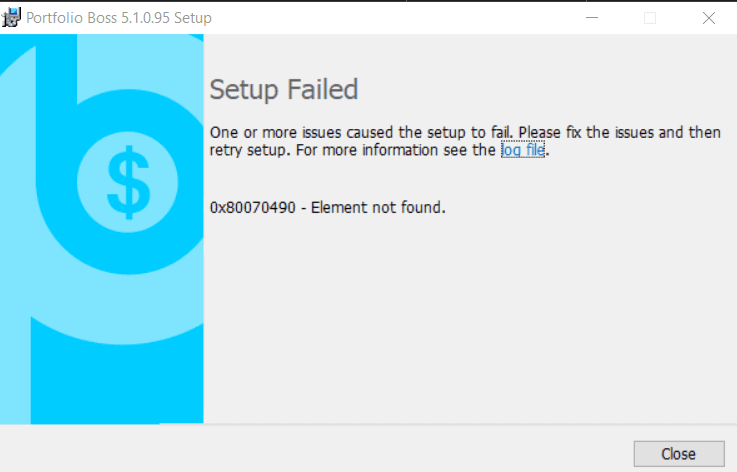This screenshot has height=472, width=737.
Task: Minimize the Portfolio Boss setup window
Action: coord(590,18)
